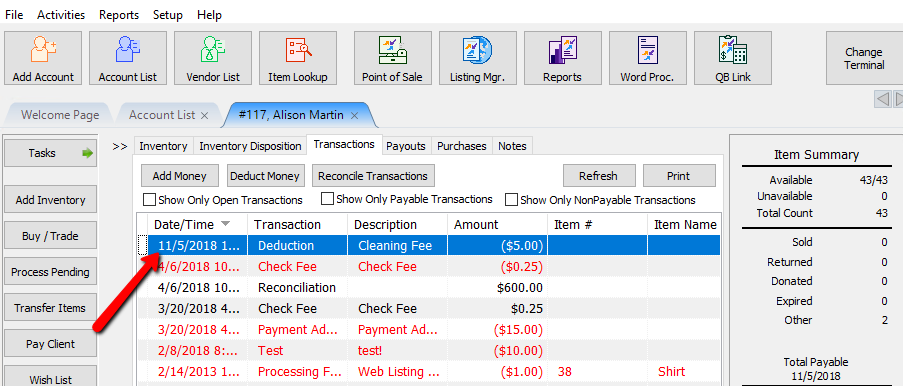Click the Deduct Money button

[264, 176]
